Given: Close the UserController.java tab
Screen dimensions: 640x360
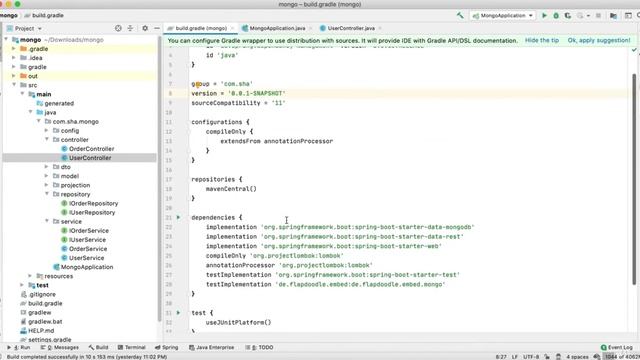Looking at the screenshot, I should click(x=380, y=28).
